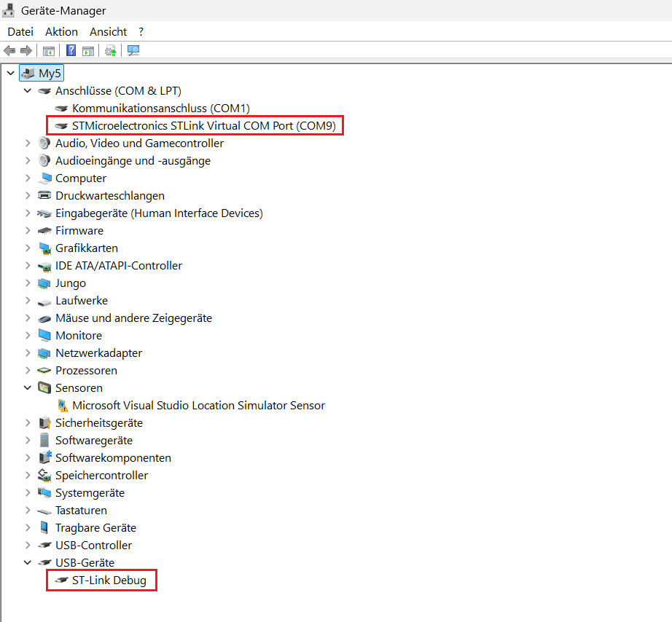Collapse the Anschlüsse (COM & LPT) node
Viewport: 672px width, 622px height.
[28, 91]
